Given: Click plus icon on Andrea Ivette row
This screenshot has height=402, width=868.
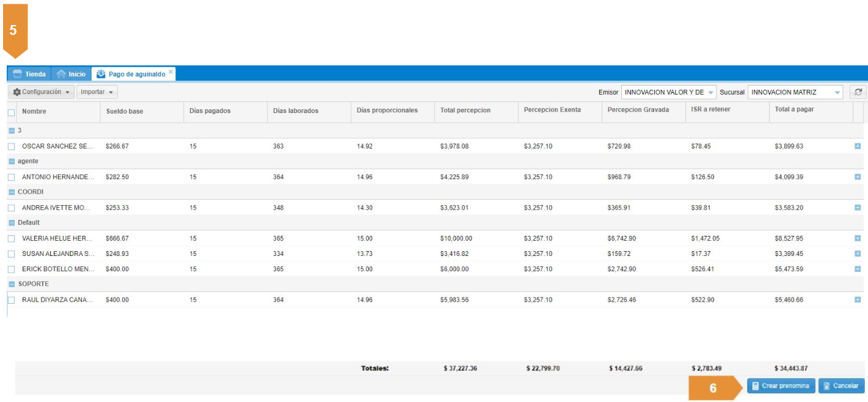Looking at the screenshot, I should tap(858, 208).
